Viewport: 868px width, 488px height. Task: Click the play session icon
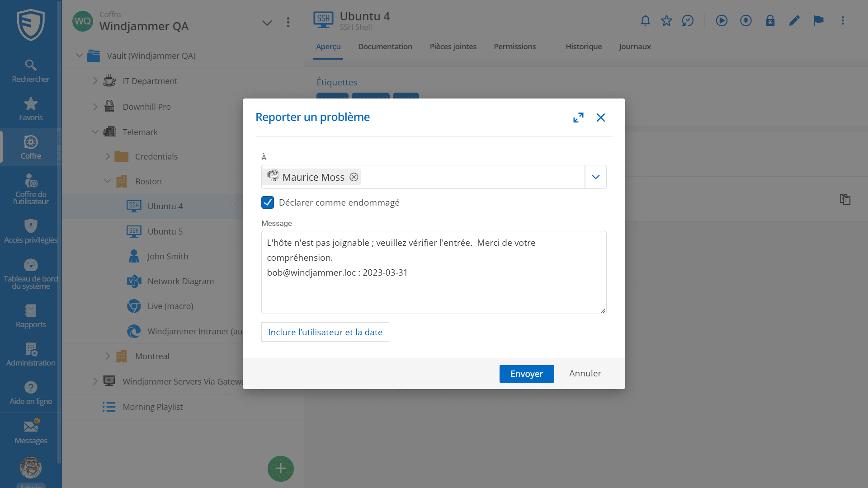coord(722,21)
